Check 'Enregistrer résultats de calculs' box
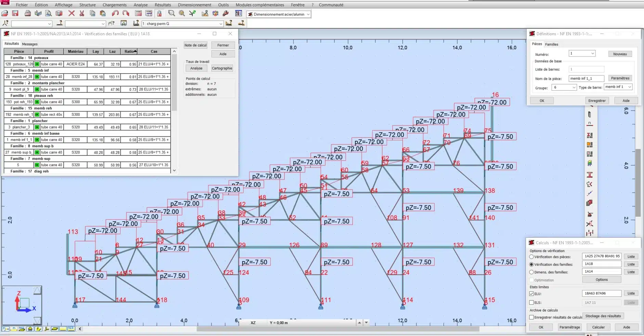644x336 pixels. click(531, 317)
